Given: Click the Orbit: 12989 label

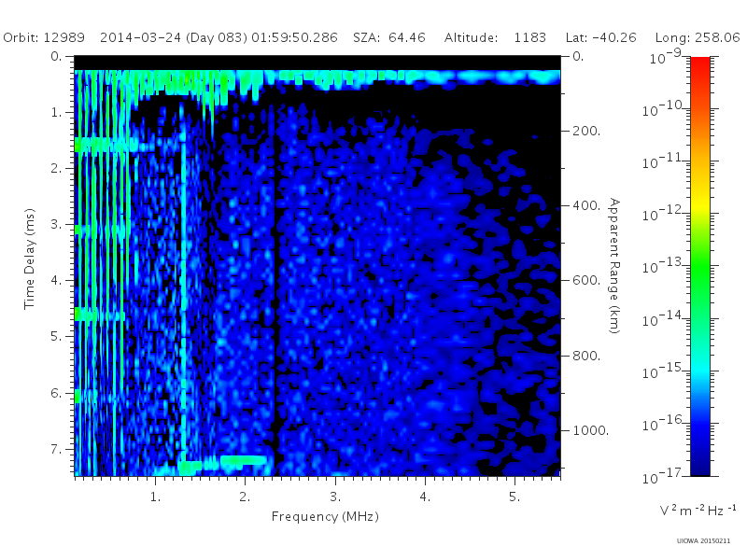Looking at the screenshot, I should click(44, 37).
